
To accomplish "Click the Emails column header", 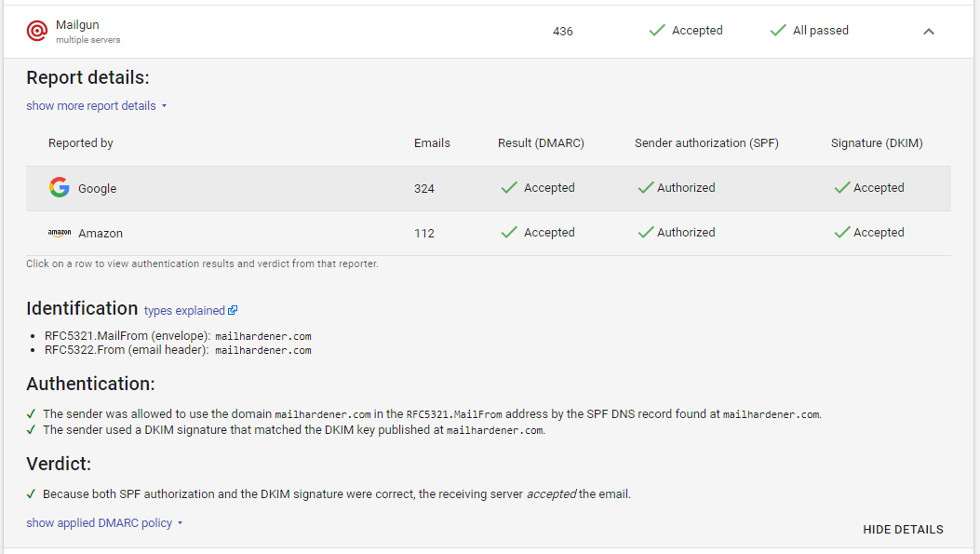I will (432, 143).
